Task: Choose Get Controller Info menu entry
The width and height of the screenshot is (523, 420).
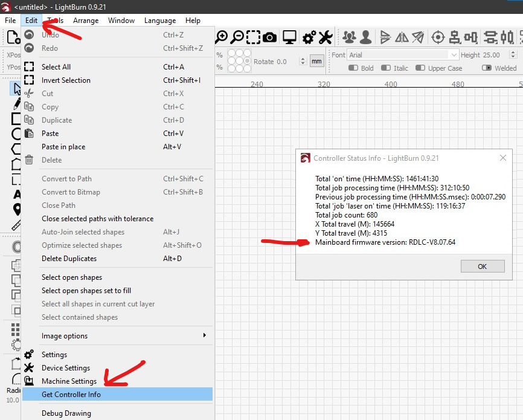Action: [117, 394]
